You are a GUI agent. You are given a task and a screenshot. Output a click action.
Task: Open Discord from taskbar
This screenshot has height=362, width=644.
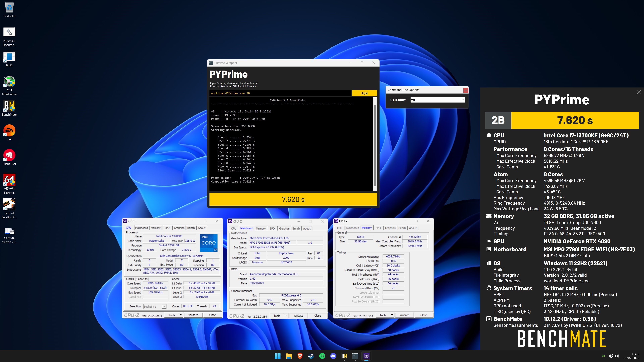(333, 356)
